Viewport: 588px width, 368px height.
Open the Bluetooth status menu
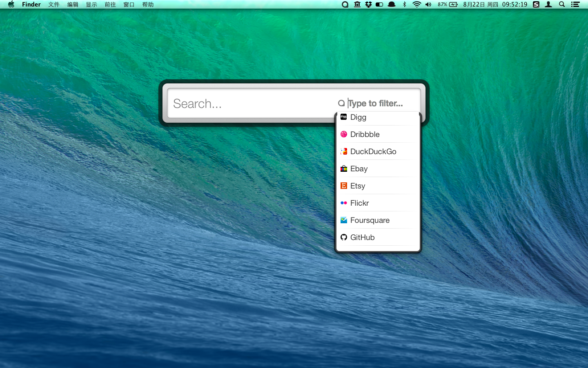pyautogui.click(x=405, y=4)
